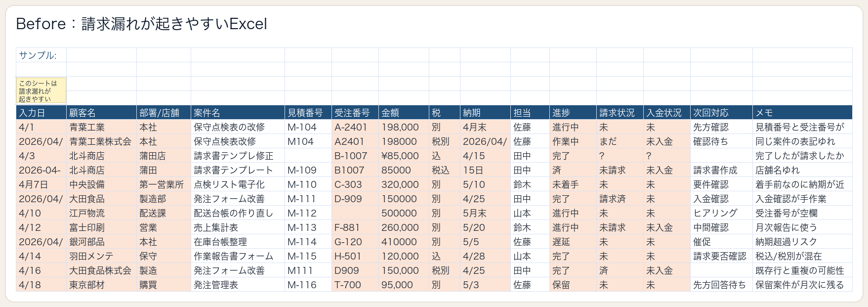Select the 税 column header
Screen dimensions: 868x307
(445, 113)
